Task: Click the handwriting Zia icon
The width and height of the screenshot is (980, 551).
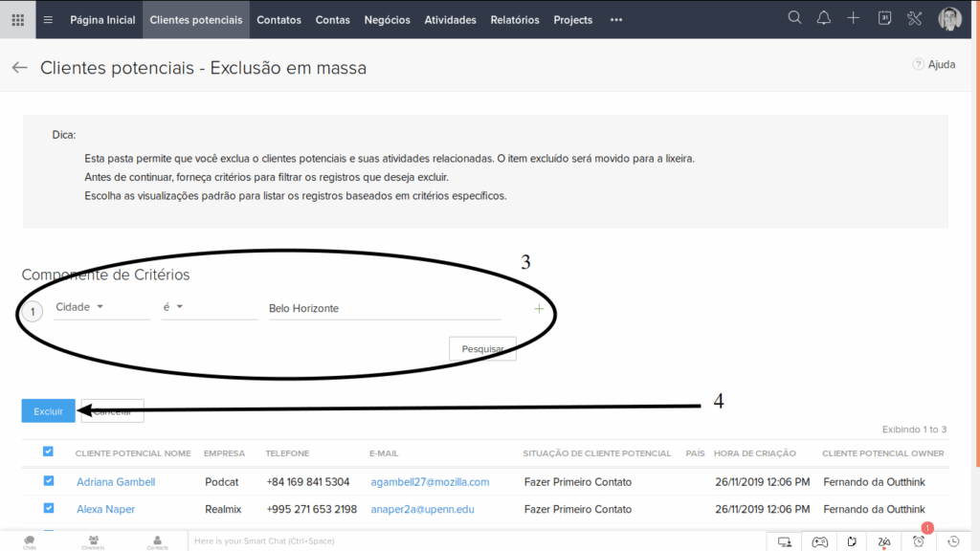Action: (883, 541)
